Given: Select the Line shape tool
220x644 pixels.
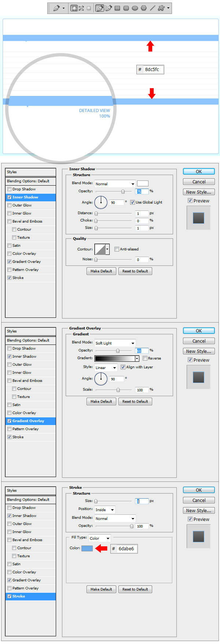Looking at the screenshot, I should tap(153, 8).
